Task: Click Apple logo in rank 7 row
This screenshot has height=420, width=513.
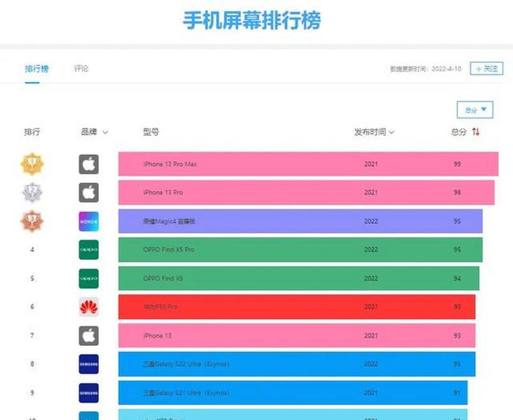Action: (88, 335)
